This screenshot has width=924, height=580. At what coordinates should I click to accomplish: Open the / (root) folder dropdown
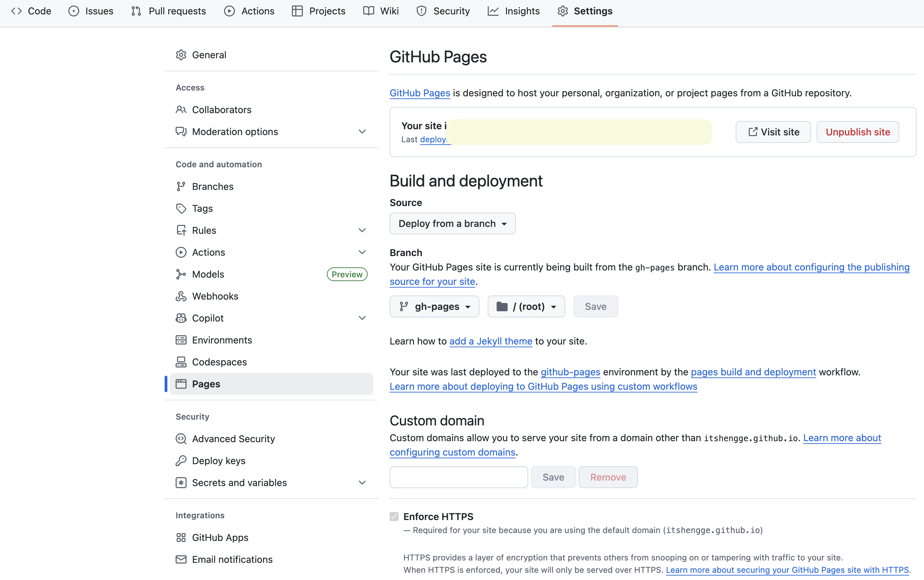[x=526, y=306]
